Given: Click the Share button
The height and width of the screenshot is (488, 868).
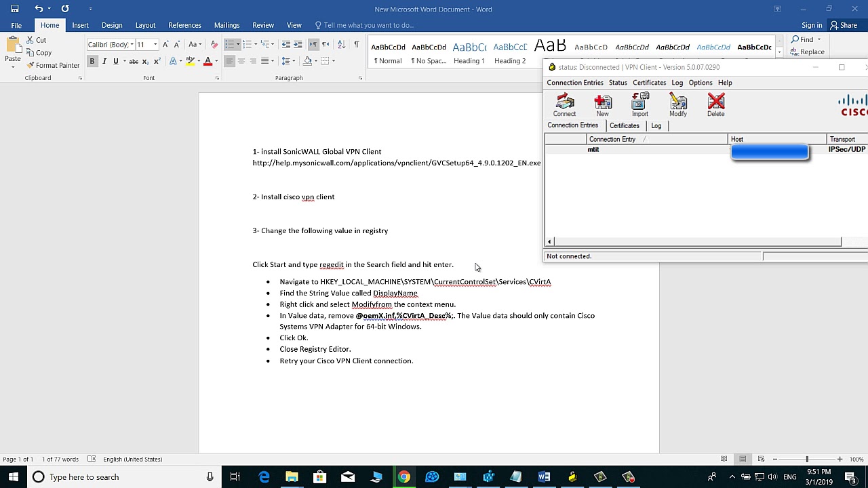Looking at the screenshot, I should (844, 25).
